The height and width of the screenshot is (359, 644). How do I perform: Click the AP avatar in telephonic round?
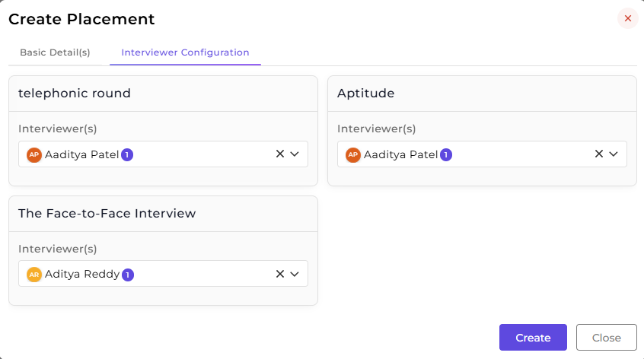click(x=34, y=154)
